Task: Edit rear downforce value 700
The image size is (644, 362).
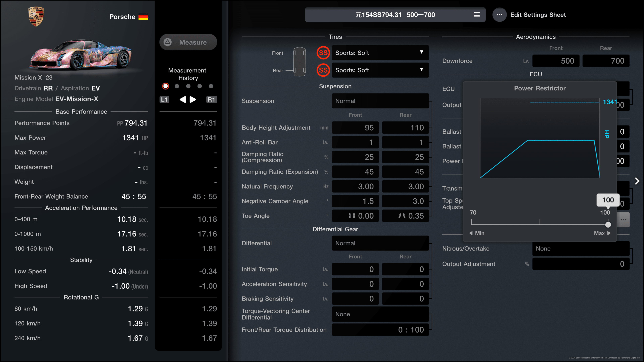Action: coord(606,61)
